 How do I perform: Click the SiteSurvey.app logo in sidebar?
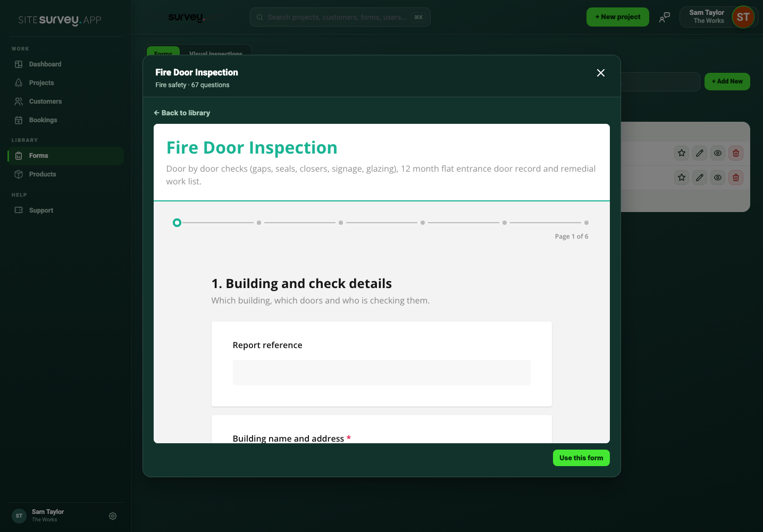pyautogui.click(x=60, y=20)
